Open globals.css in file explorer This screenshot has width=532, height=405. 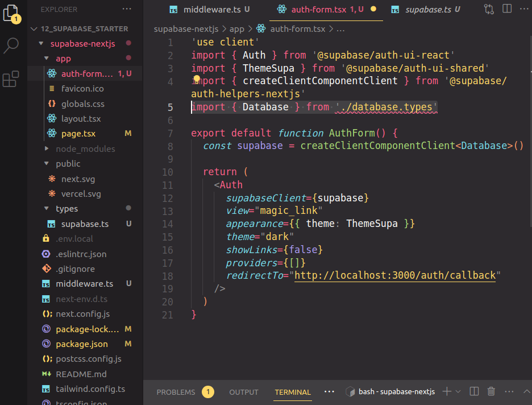85,104
